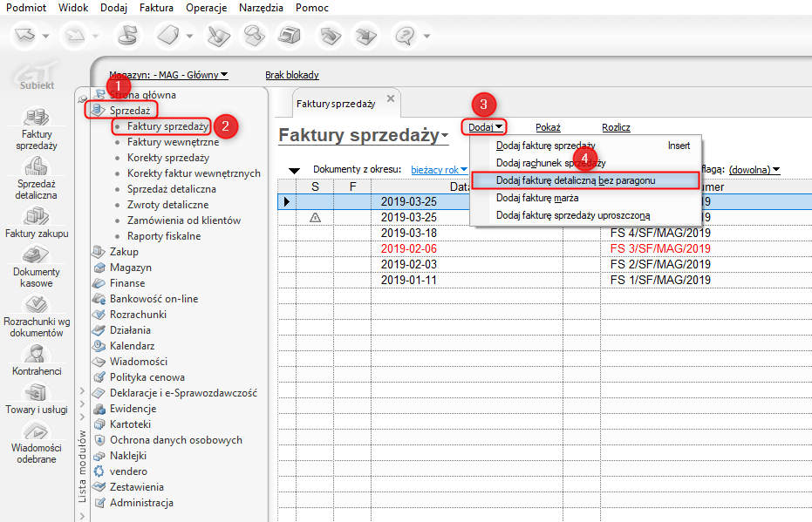Click the Pokaż link

(548, 127)
